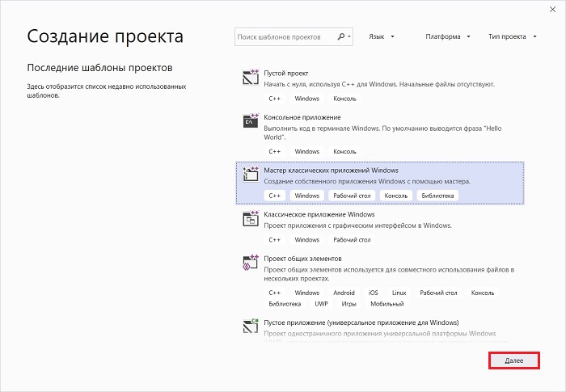
Task: Click C++ tag under Проект общих элементов
Action: coord(274,293)
